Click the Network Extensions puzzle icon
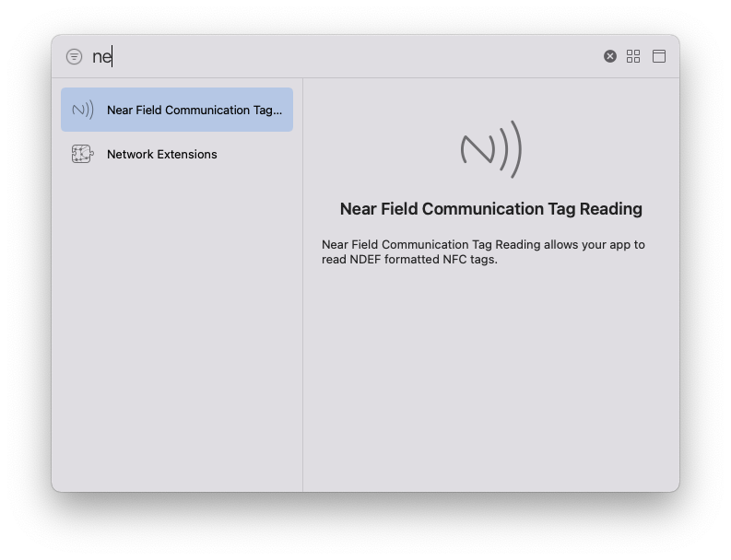Viewport: 731px width, 560px height. click(x=83, y=154)
